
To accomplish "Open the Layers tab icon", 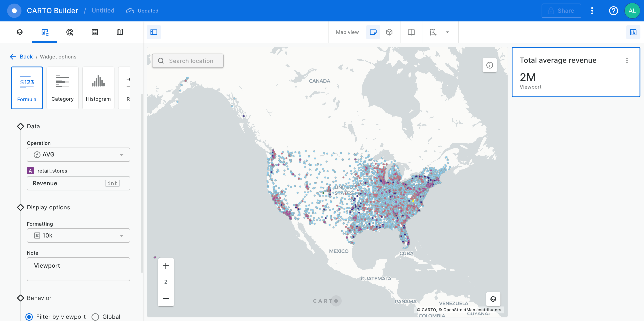I will point(19,32).
